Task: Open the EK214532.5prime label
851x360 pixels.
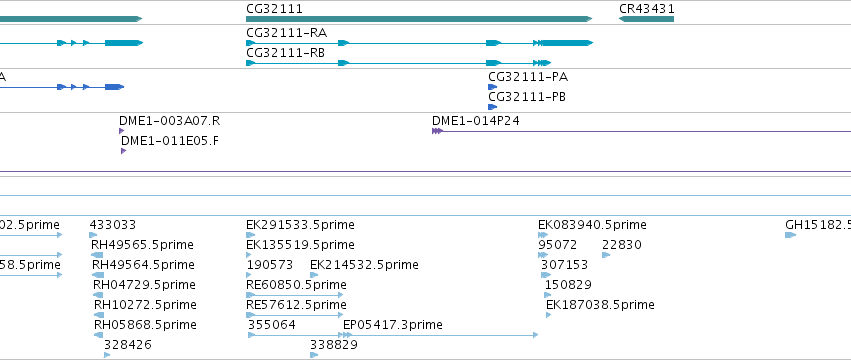Action: point(364,264)
